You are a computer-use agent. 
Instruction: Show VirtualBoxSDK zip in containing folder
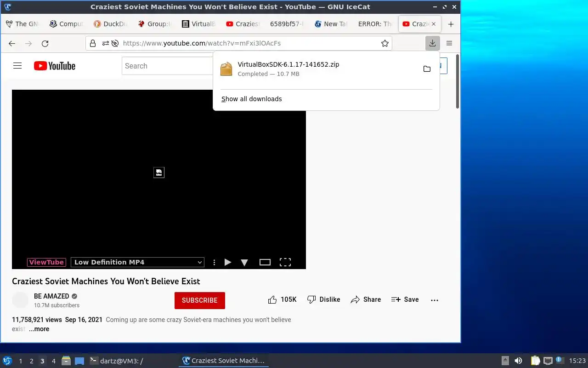pyautogui.click(x=427, y=69)
